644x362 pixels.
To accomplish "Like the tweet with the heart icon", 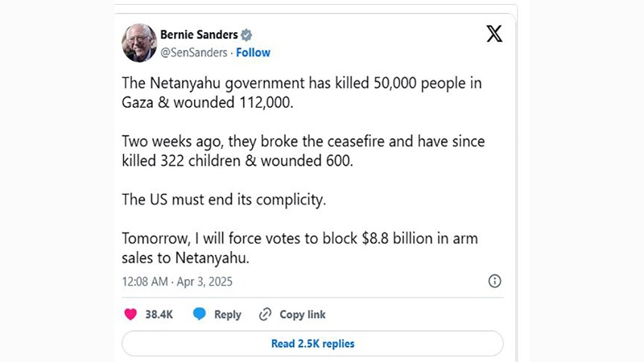I will click(130, 315).
